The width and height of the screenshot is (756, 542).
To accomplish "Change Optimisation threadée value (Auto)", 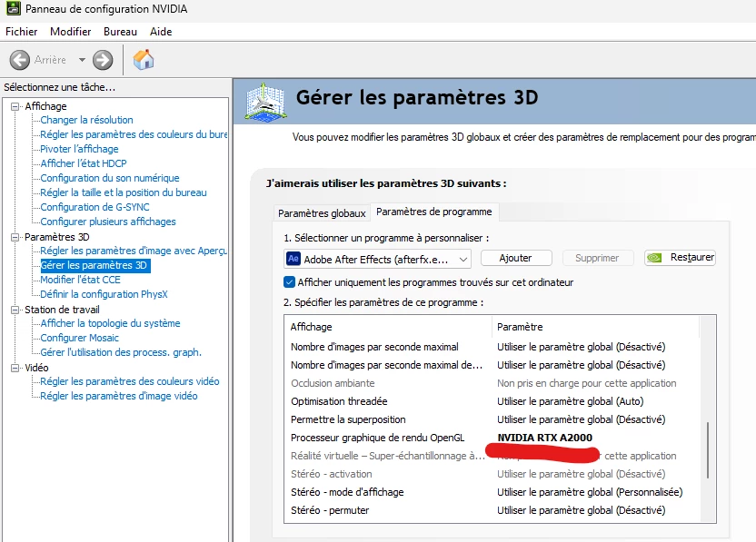I will pos(571,401).
